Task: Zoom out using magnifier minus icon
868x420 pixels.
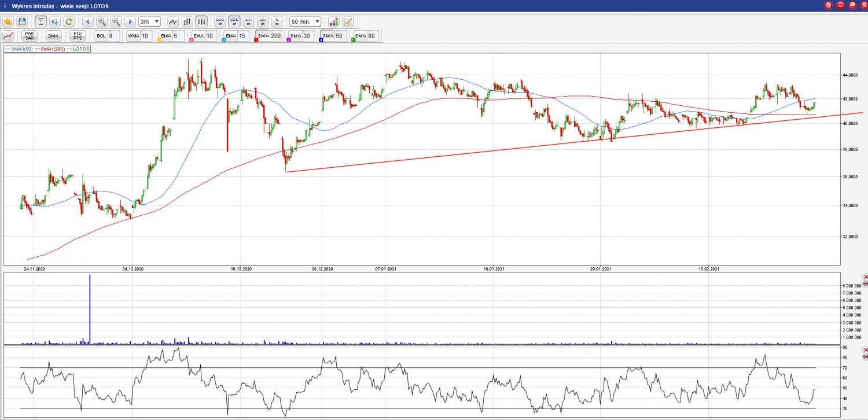Action: point(116,21)
